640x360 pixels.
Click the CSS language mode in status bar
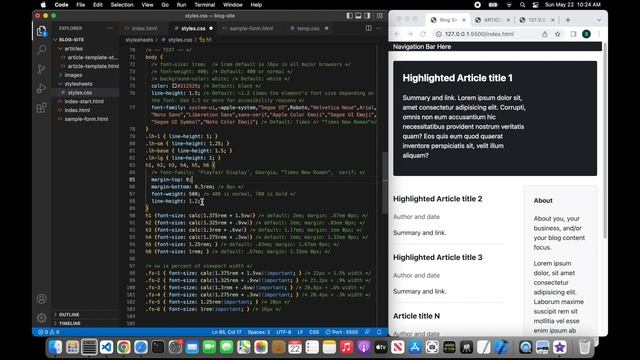(314, 332)
